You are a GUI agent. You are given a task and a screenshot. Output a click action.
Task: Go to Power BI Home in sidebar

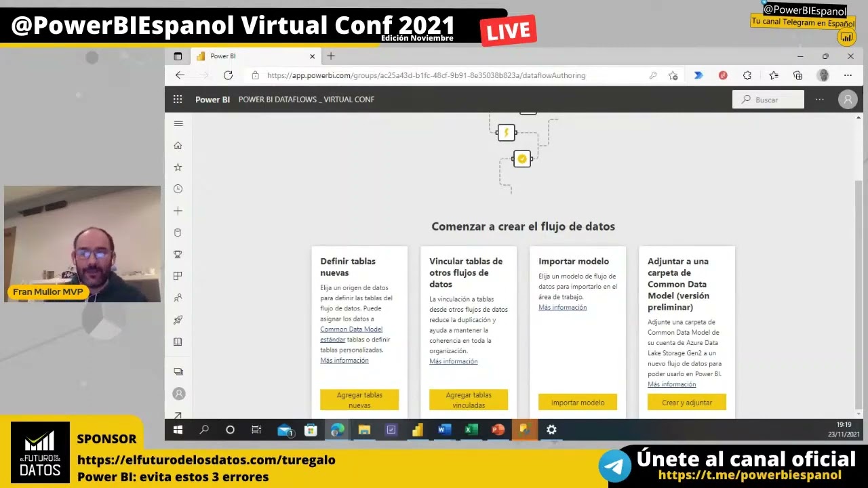coord(178,145)
